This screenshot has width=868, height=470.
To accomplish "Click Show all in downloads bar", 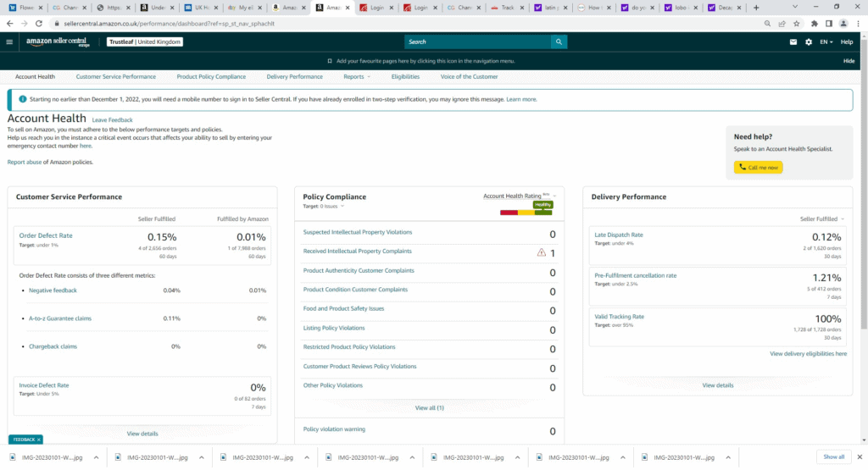I will tap(833, 456).
